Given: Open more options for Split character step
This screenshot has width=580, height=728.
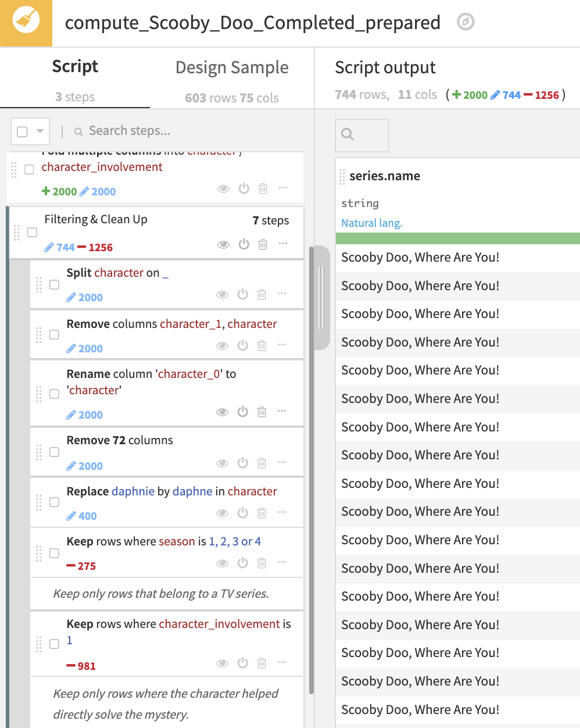Looking at the screenshot, I should point(282,294).
